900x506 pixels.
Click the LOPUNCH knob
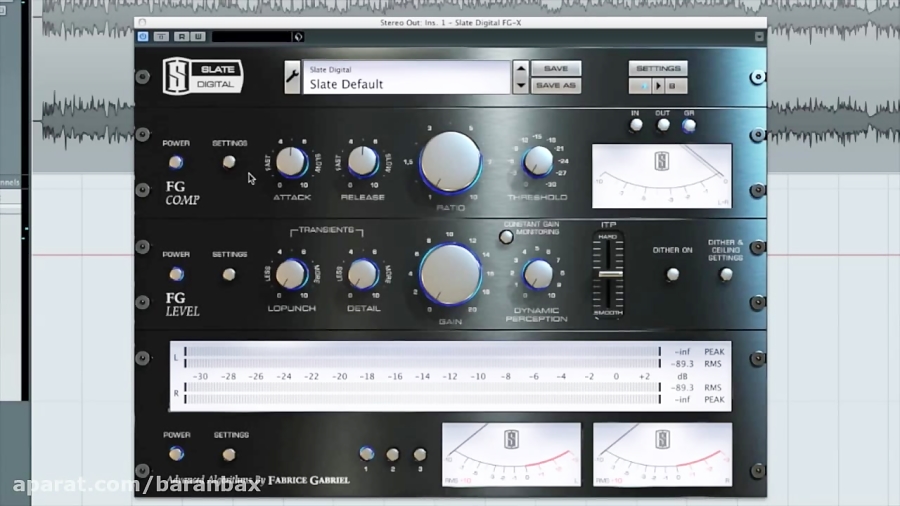click(292, 274)
